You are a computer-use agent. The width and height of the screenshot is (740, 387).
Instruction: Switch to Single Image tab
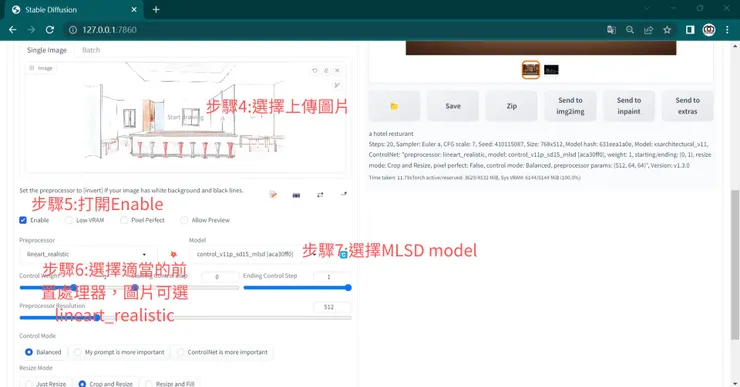coord(47,50)
